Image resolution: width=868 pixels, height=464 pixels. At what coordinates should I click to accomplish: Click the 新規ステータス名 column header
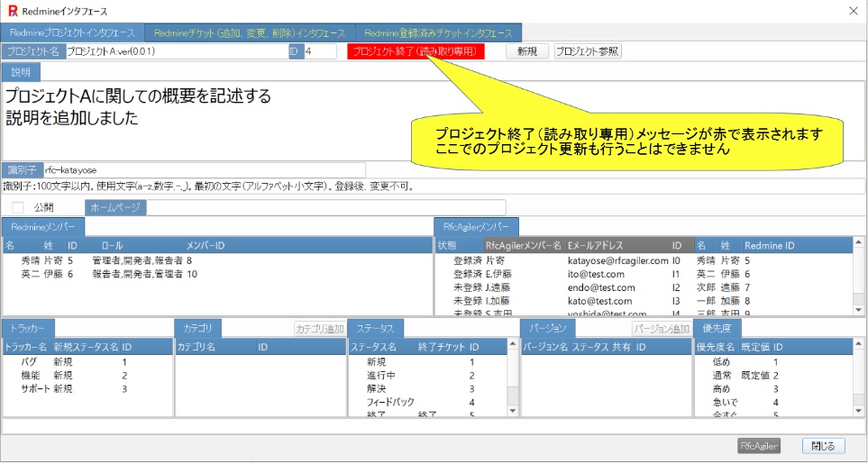[x=86, y=347]
